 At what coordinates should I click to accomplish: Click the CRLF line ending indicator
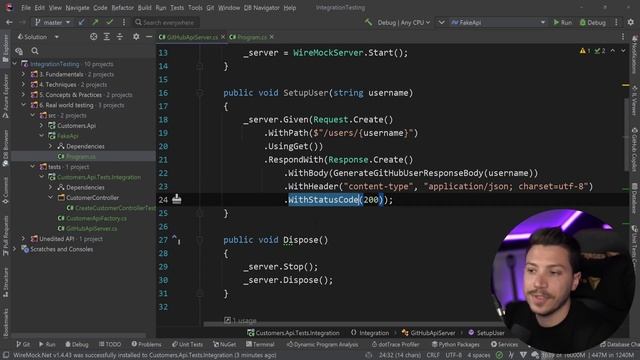tap(433, 355)
